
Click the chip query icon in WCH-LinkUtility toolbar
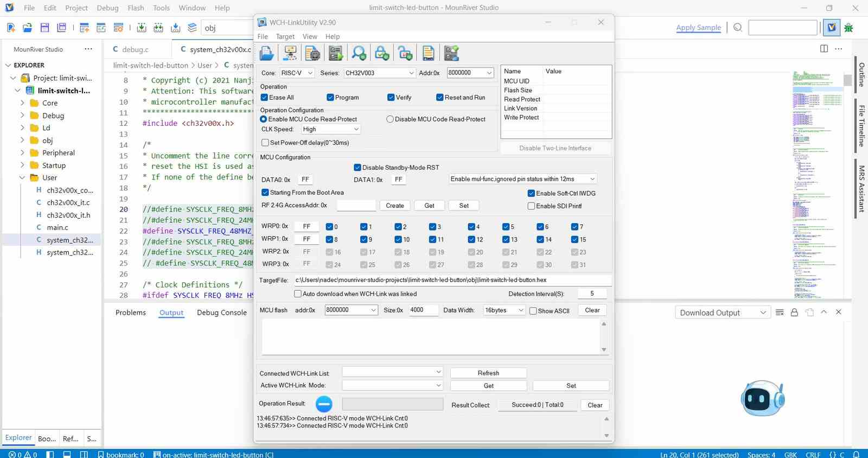click(312, 53)
